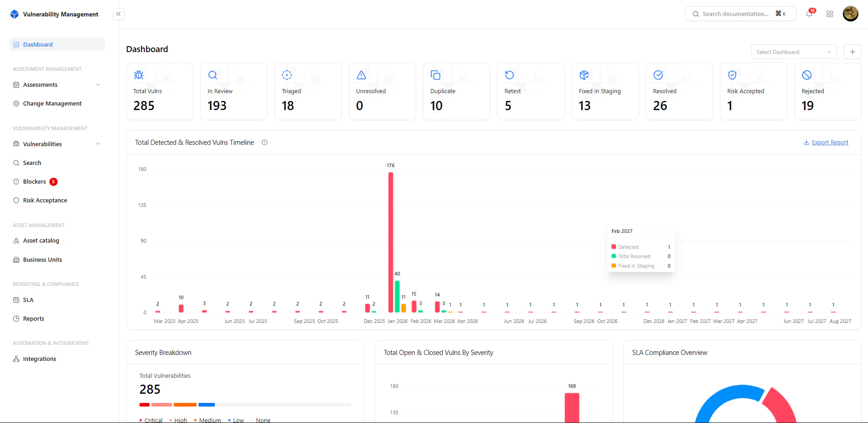This screenshot has width=868, height=423.
Task: Go to Search in the sidebar
Action: tap(32, 163)
